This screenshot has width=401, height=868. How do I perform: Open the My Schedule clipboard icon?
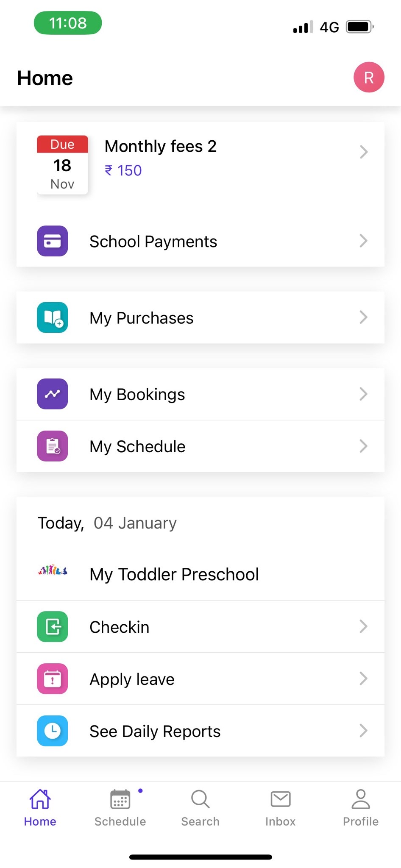53,446
